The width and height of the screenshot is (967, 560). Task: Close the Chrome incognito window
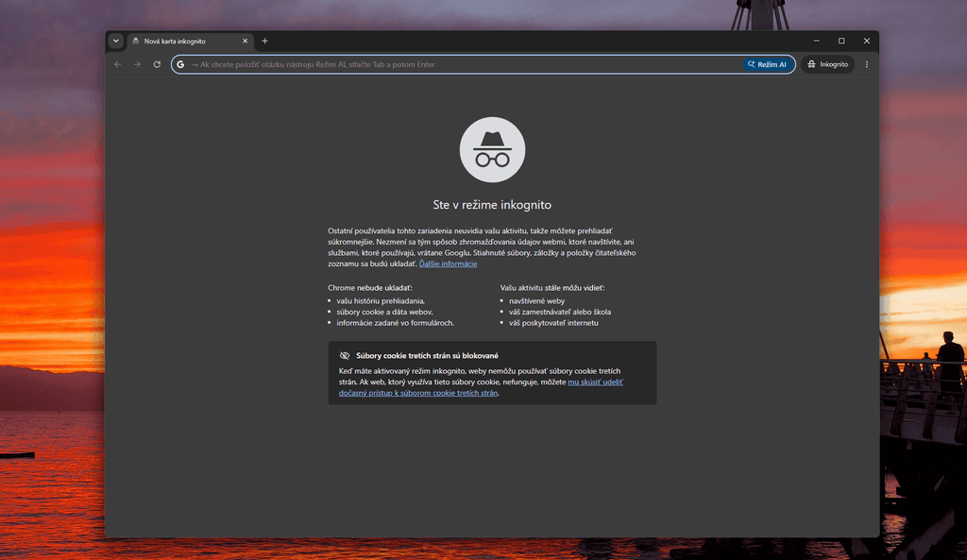pos(867,41)
